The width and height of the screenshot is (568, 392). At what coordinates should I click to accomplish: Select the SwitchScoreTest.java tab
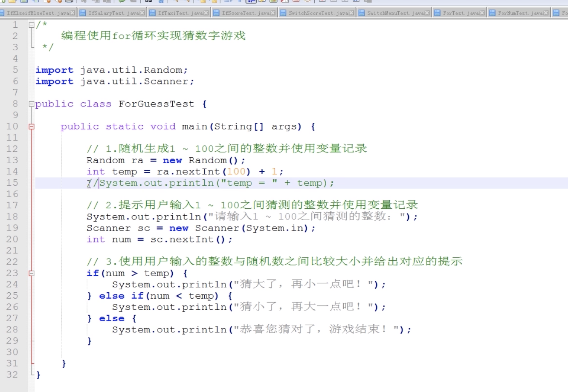click(x=317, y=13)
